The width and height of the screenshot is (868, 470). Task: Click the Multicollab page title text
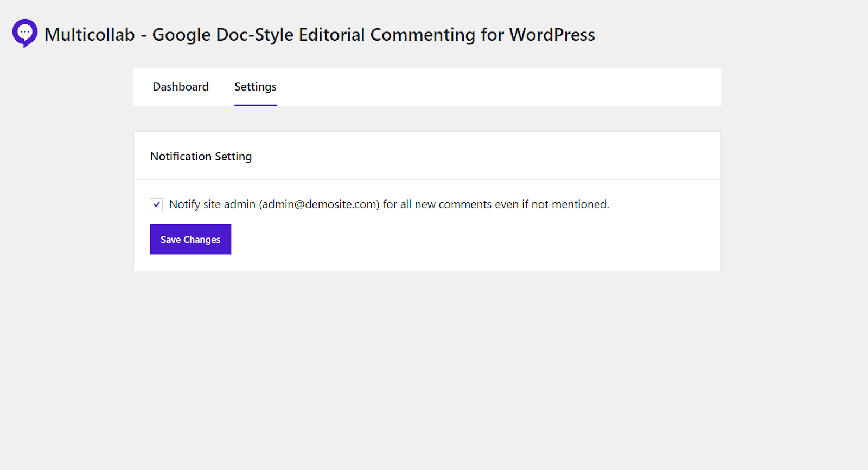click(x=320, y=34)
